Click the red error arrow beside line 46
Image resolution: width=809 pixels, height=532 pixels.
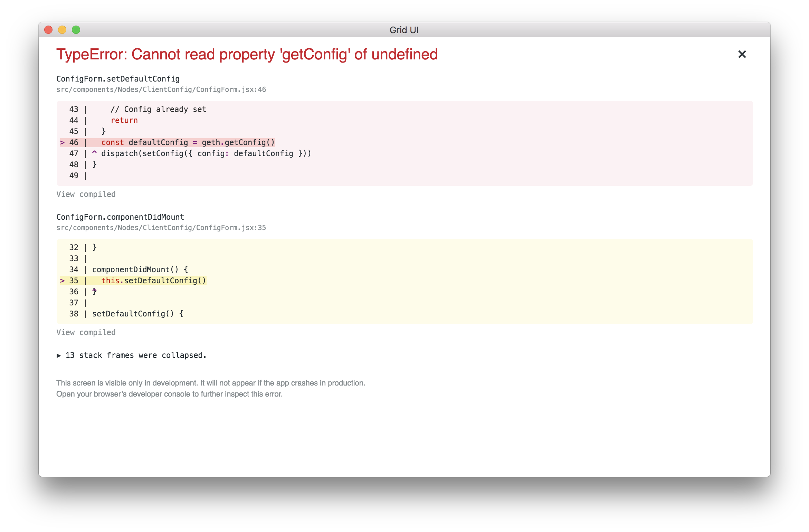coord(63,142)
